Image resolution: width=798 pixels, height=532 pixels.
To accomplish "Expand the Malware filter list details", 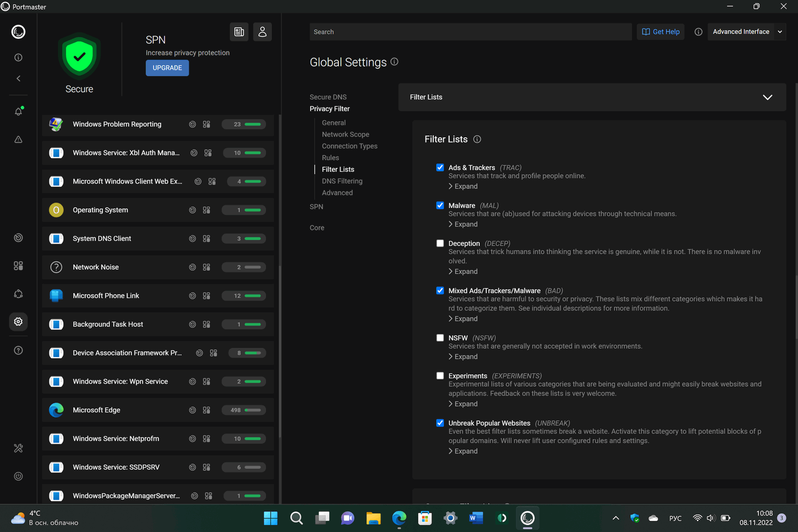I will coord(463,225).
